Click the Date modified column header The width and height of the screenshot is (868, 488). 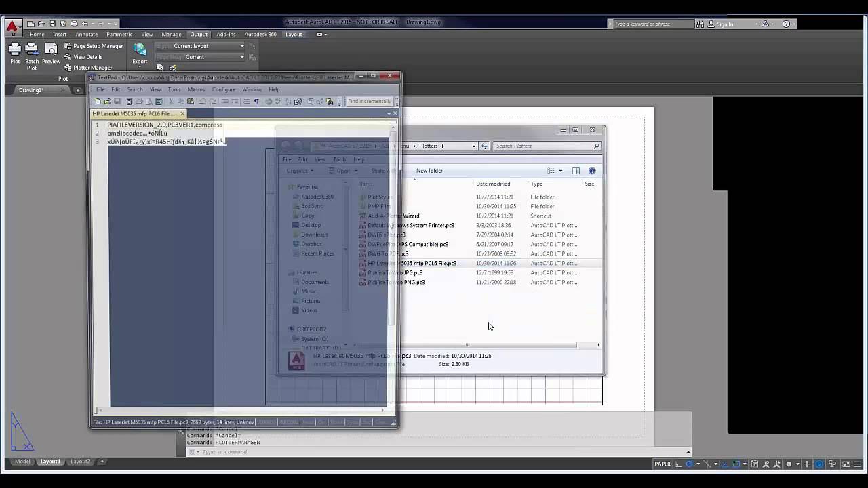[x=493, y=184]
